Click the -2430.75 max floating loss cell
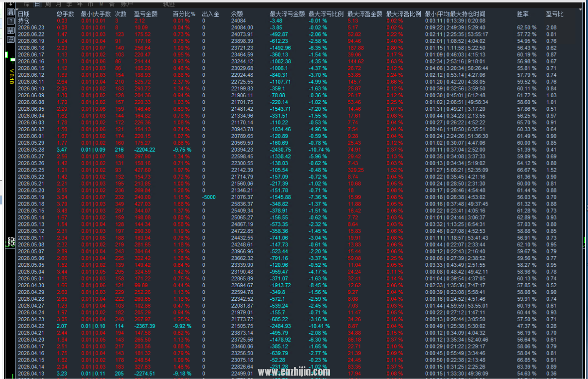588x379 pixels. click(280, 150)
